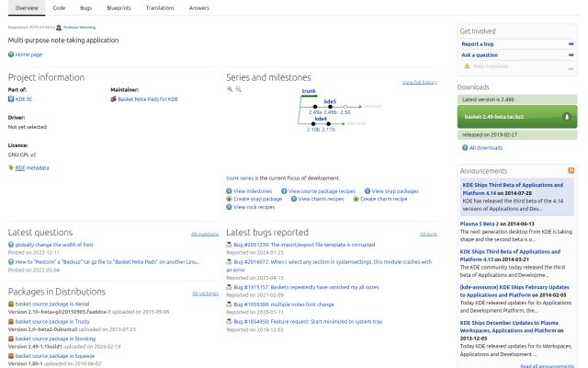Click the info icon beside View rock recipes

pos(229,207)
